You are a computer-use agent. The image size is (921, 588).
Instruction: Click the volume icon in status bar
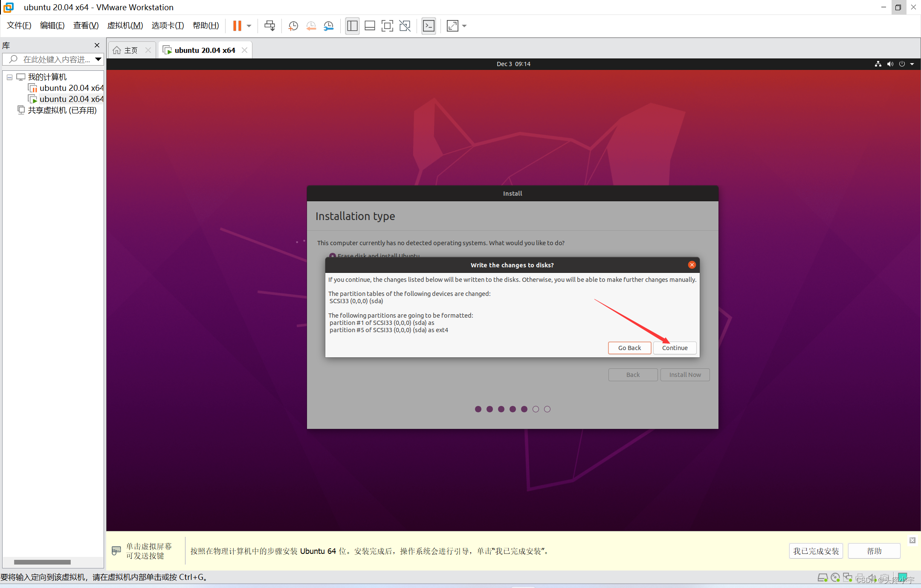tap(889, 63)
